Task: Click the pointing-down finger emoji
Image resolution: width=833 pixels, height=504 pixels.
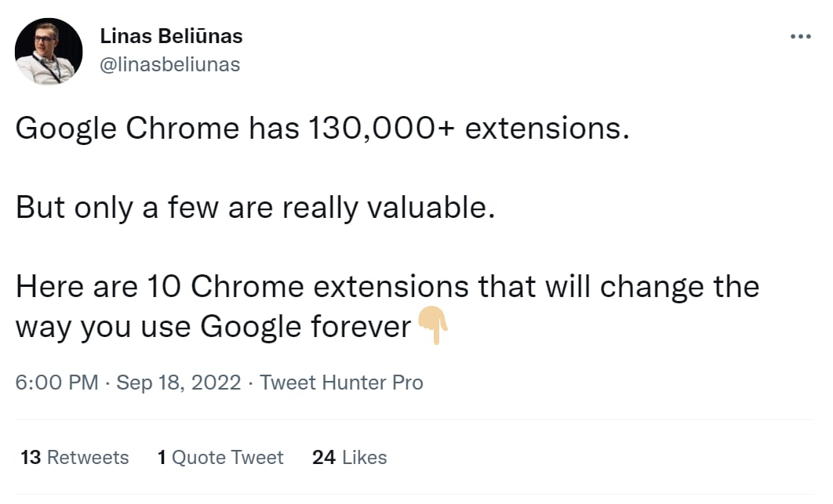Action: (432, 326)
